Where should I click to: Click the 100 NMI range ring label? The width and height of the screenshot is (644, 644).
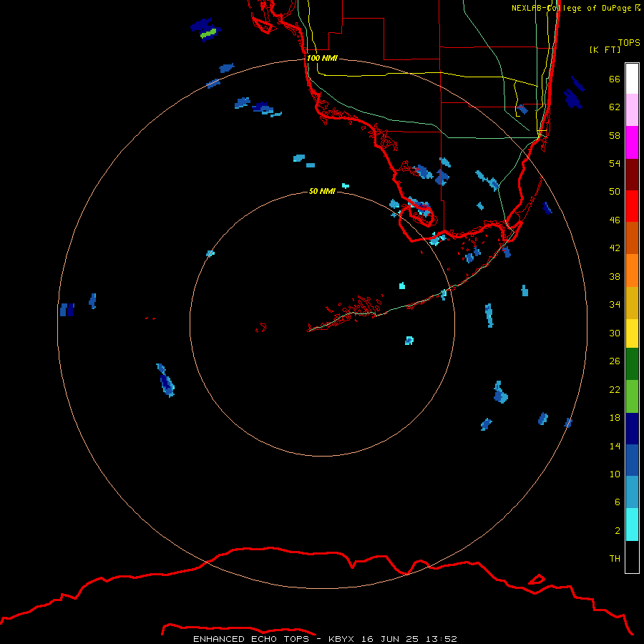click(322, 59)
